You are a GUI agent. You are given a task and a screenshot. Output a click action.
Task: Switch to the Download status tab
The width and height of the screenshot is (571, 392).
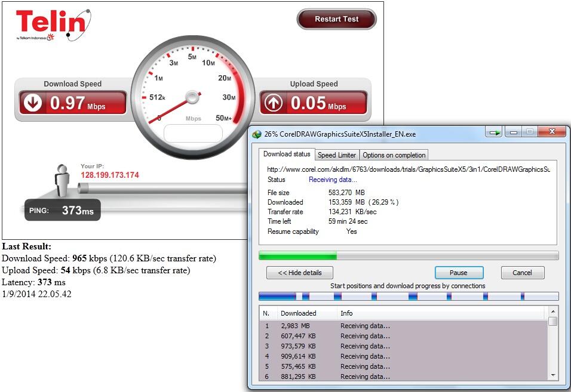pos(287,154)
